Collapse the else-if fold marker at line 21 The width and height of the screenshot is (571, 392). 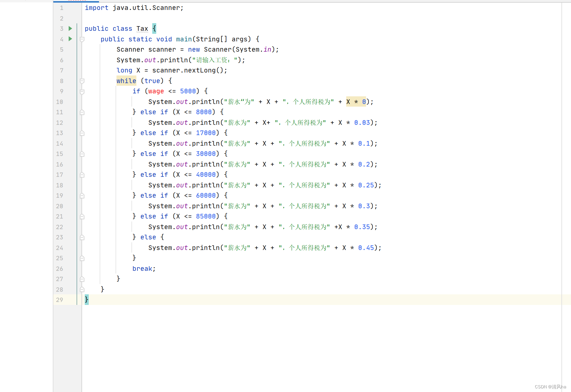[82, 217]
